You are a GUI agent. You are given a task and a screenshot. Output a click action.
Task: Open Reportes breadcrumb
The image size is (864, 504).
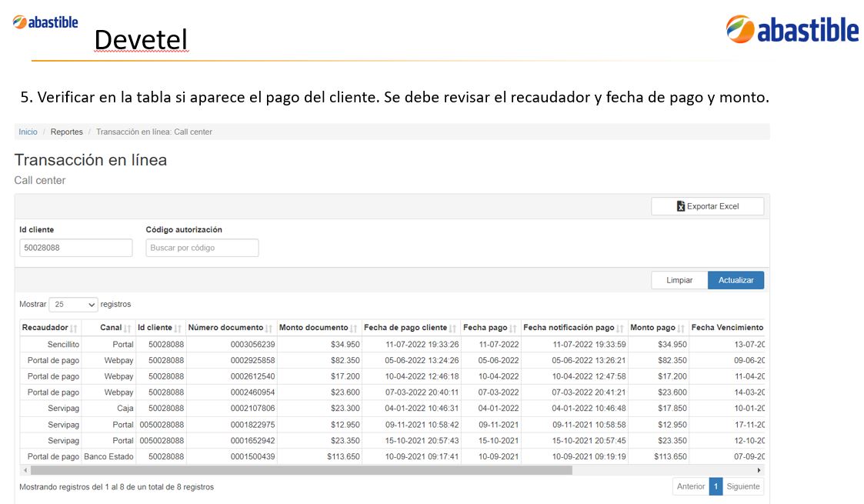pyautogui.click(x=67, y=132)
